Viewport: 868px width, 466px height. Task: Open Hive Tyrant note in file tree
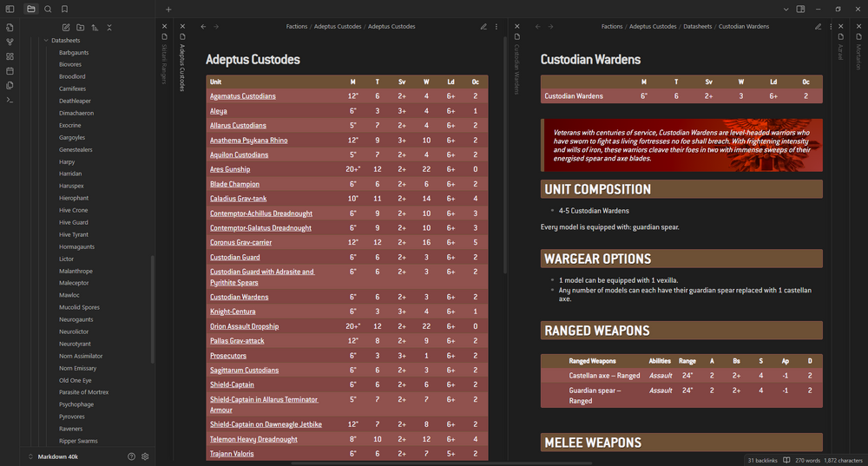tap(74, 234)
